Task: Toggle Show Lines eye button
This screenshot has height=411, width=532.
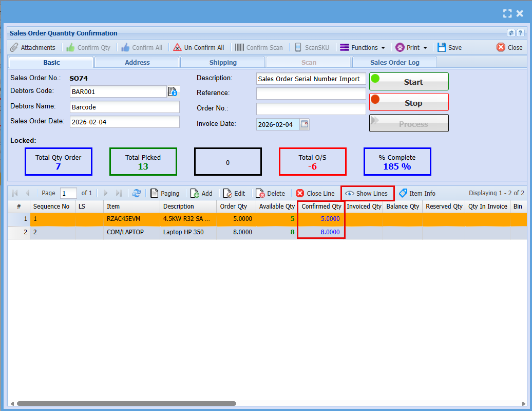Action: (367, 193)
